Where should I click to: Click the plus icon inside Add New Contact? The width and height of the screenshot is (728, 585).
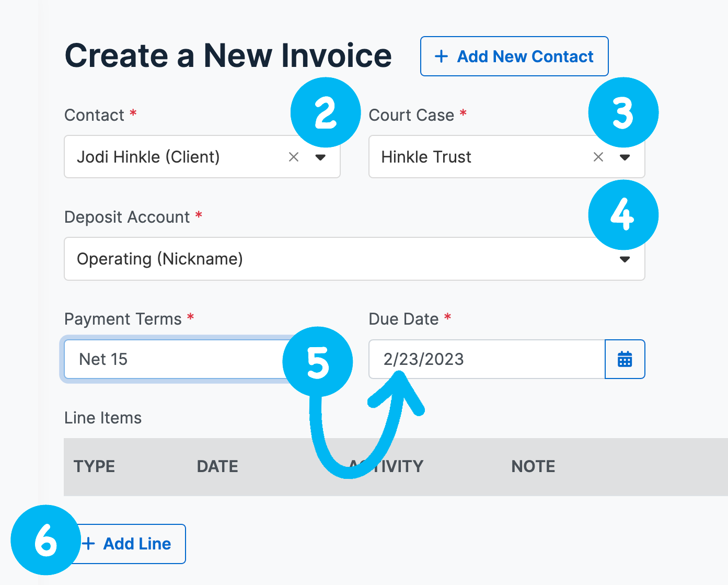[441, 56]
